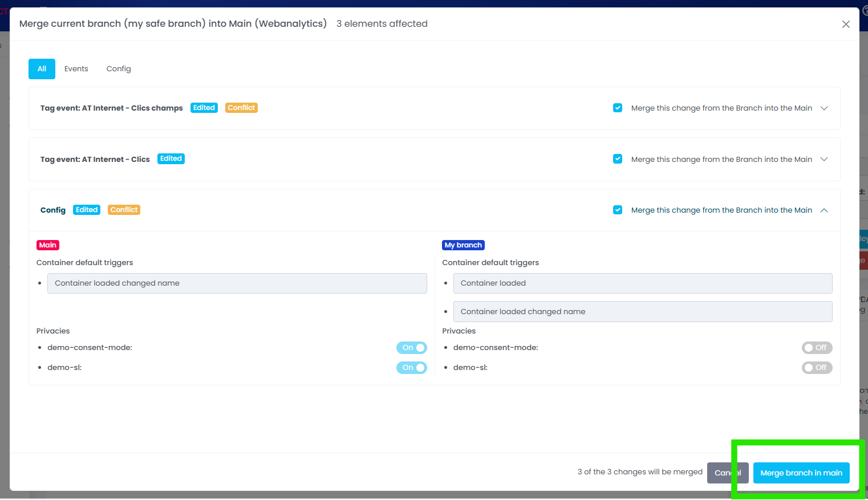868x500 pixels.
Task: Close the merge dialog with X icon
Action: pyautogui.click(x=846, y=24)
